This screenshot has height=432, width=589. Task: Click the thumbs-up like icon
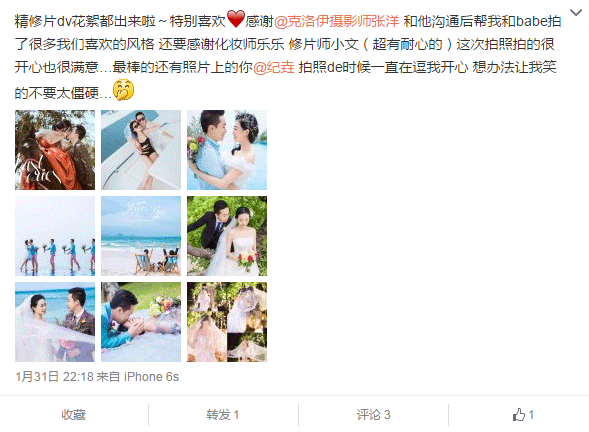click(x=519, y=415)
